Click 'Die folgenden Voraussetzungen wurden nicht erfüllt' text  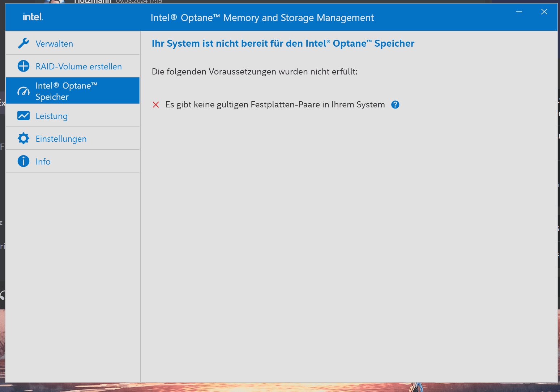[255, 72]
